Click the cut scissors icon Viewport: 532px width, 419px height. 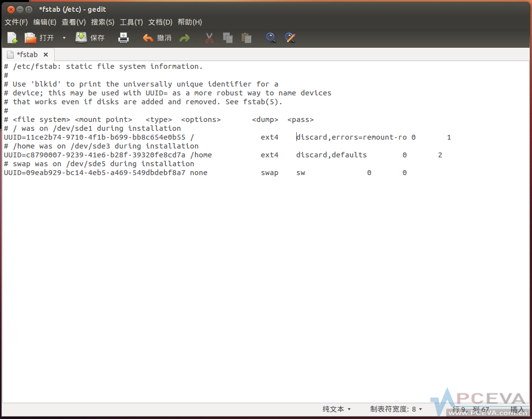pos(210,38)
